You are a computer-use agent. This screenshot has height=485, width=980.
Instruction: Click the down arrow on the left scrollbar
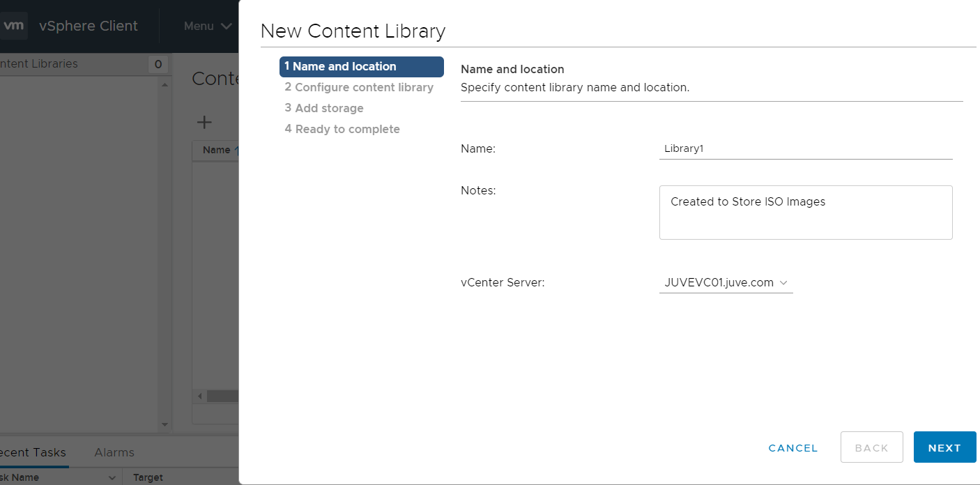(x=164, y=424)
